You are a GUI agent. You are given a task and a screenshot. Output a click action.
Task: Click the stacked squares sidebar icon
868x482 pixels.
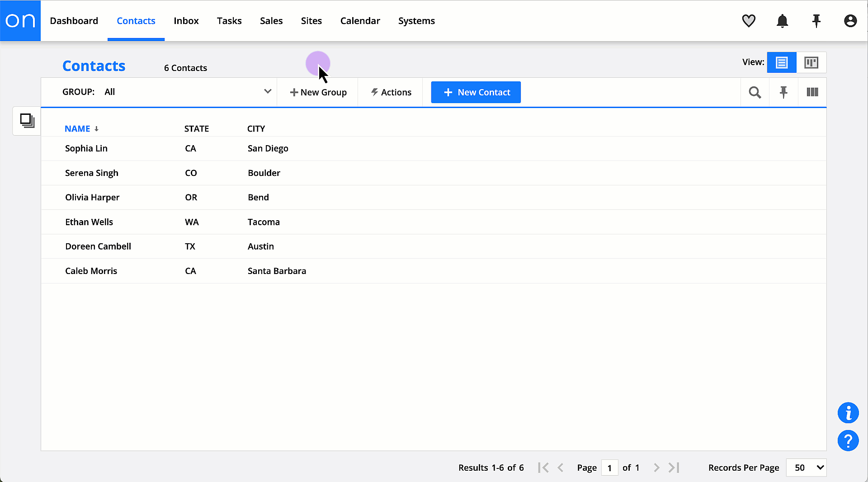(27, 121)
